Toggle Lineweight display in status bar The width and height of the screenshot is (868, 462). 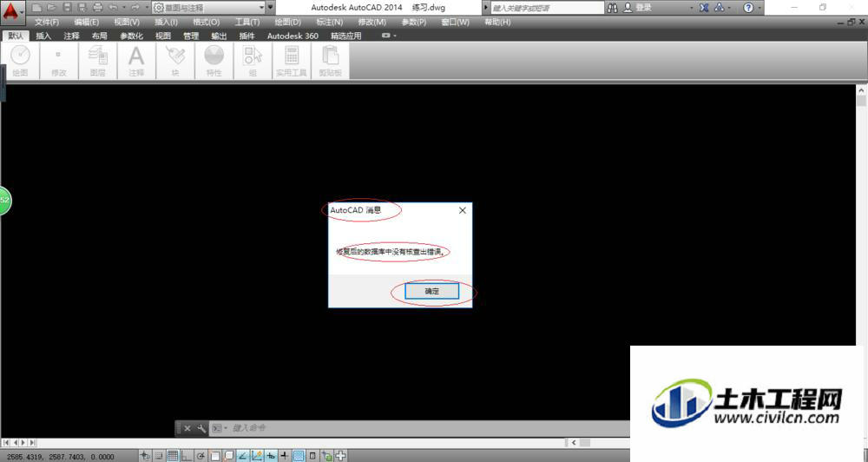tap(285, 456)
